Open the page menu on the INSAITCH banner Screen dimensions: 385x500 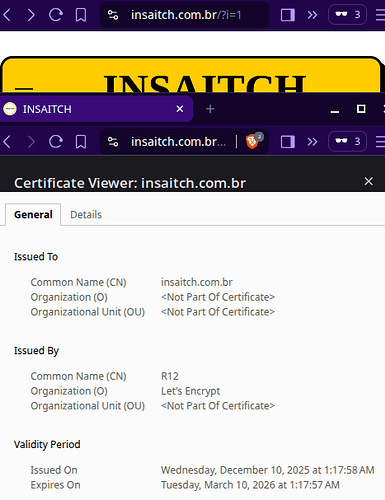click(x=24, y=89)
